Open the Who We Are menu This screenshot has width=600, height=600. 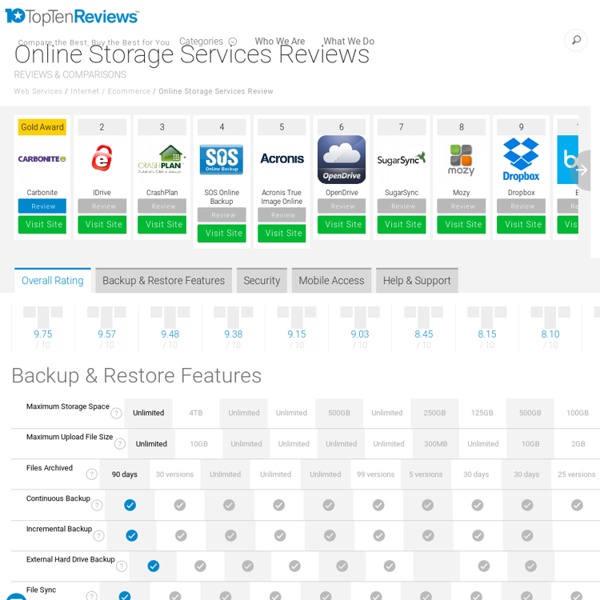280,42
